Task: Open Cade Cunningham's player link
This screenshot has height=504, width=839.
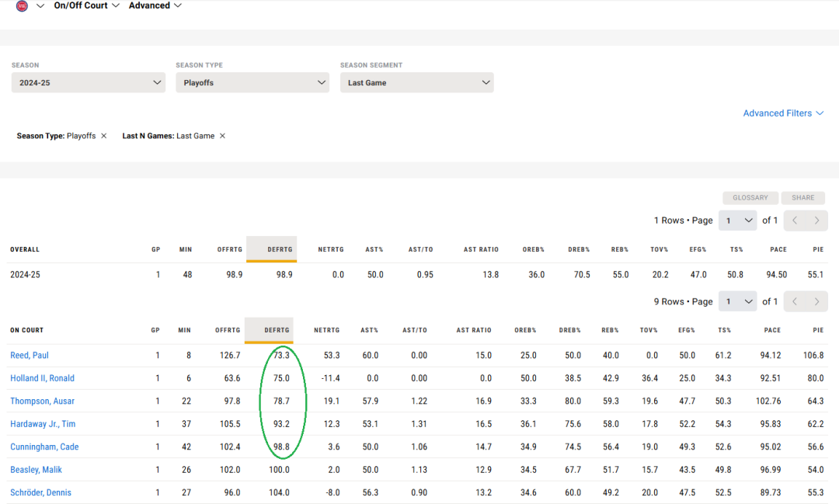Action: click(x=44, y=447)
